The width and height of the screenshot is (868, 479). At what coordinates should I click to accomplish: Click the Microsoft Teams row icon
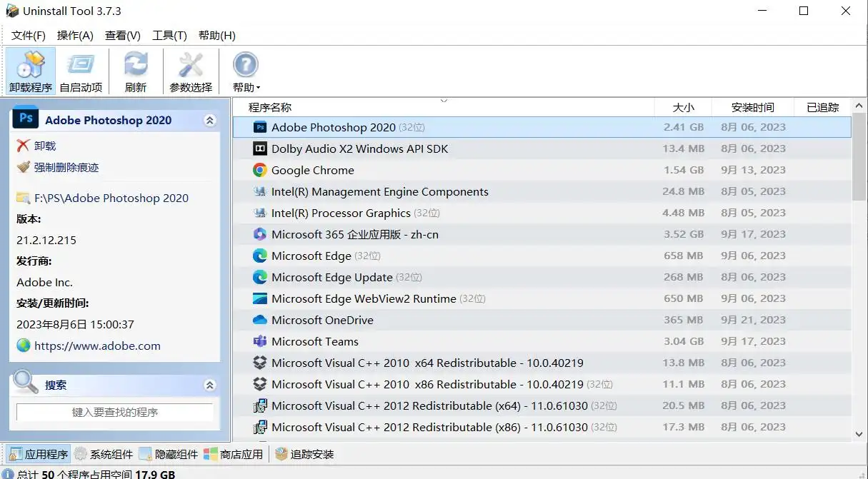260,341
